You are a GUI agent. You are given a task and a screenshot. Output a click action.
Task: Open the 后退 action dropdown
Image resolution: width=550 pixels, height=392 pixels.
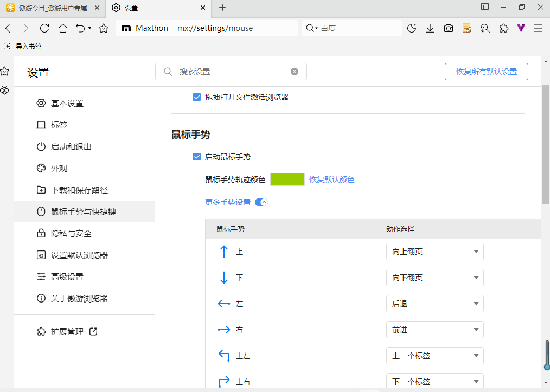(x=434, y=304)
